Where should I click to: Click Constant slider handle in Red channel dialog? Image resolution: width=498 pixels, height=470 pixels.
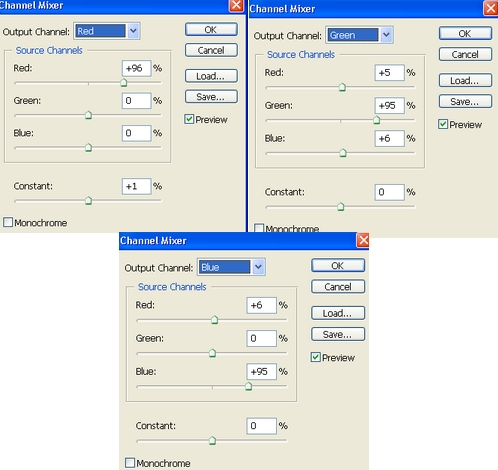88,201
